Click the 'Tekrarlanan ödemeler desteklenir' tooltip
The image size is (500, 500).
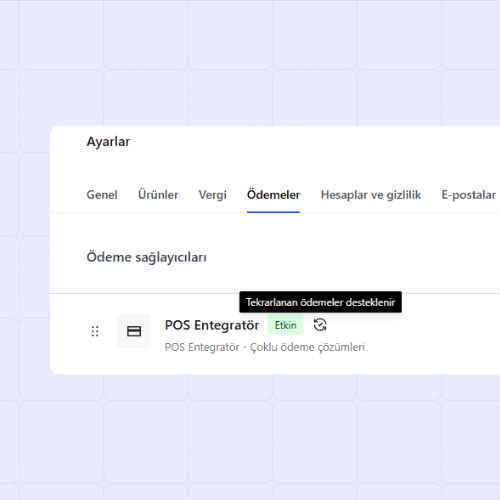tap(320, 302)
